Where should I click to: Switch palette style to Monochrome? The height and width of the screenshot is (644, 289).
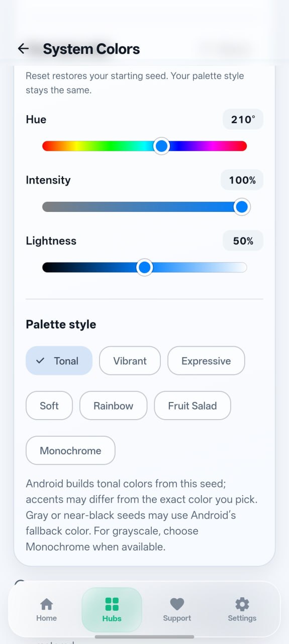[x=70, y=450]
